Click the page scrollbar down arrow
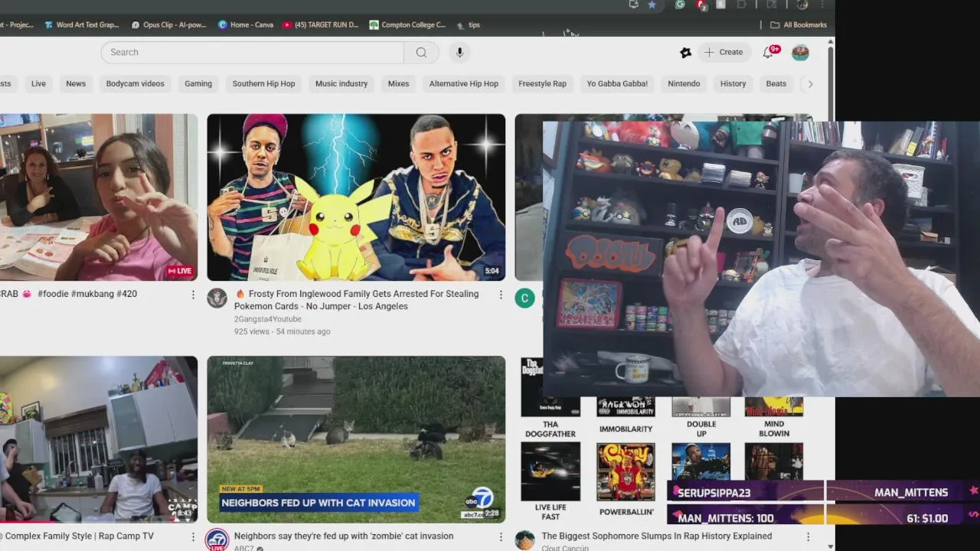This screenshot has height=551, width=980. (831, 546)
